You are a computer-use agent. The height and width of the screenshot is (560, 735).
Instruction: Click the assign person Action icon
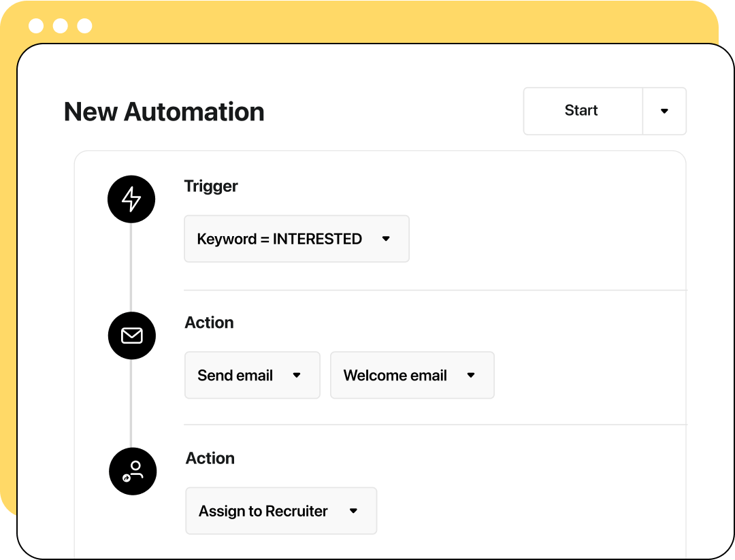coord(133,472)
